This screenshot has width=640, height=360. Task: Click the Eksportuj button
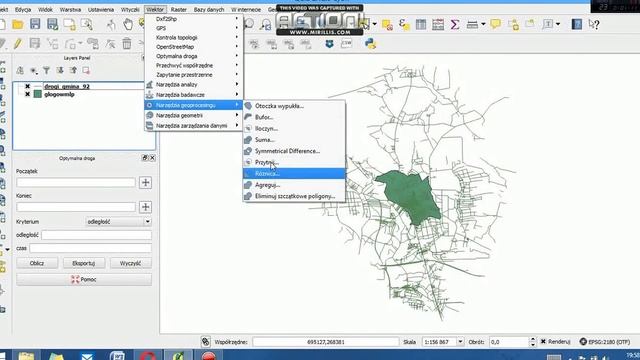84,263
